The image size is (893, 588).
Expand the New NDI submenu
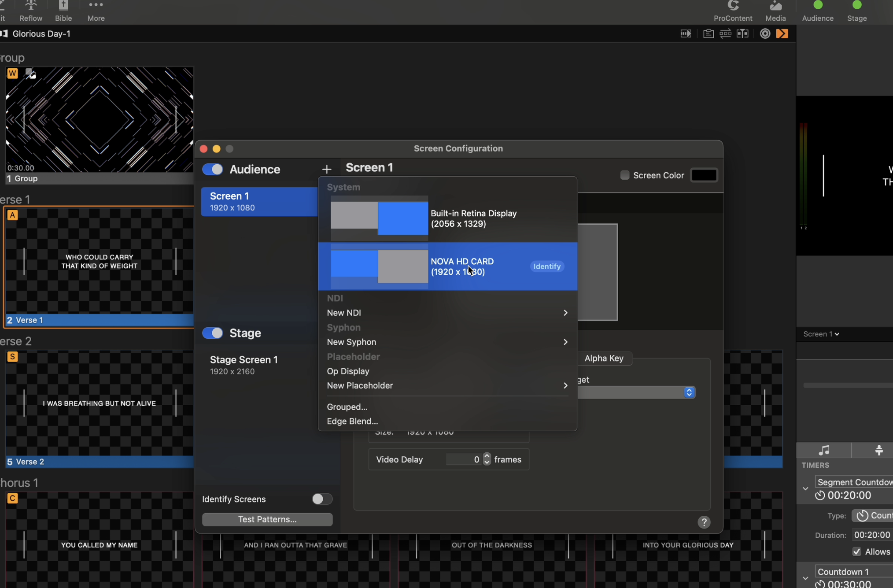[x=447, y=313]
